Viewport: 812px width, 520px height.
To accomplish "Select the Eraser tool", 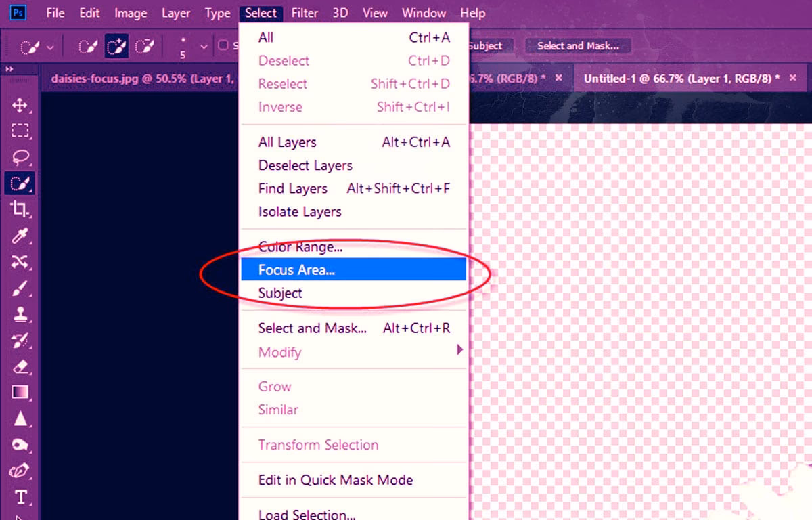I will (20, 367).
